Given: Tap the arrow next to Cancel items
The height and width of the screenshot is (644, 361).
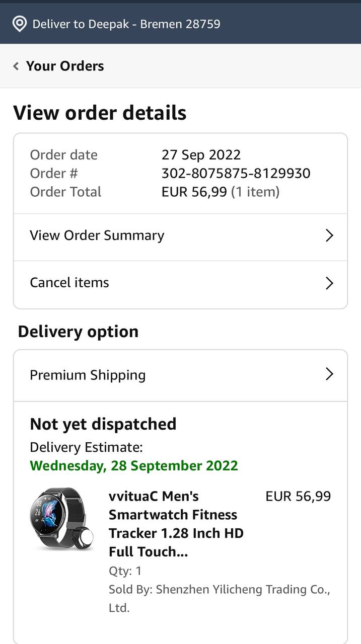Looking at the screenshot, I should pos(329,283).
